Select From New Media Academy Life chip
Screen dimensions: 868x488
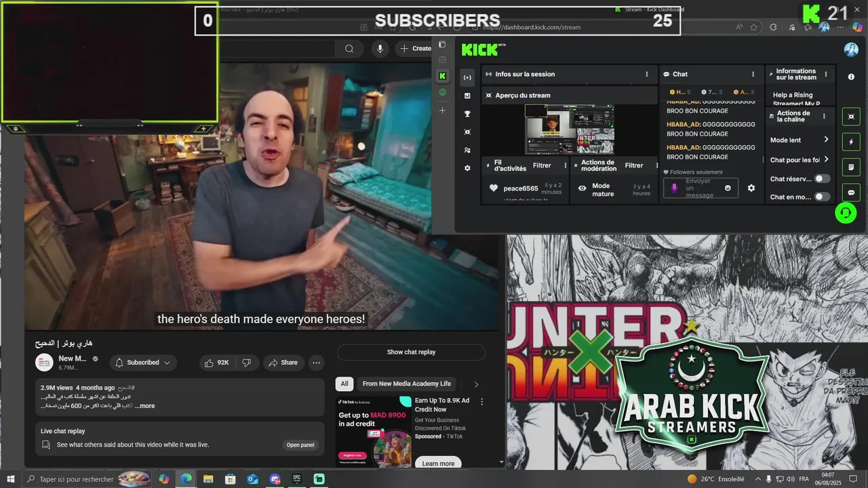coord(407,384)
